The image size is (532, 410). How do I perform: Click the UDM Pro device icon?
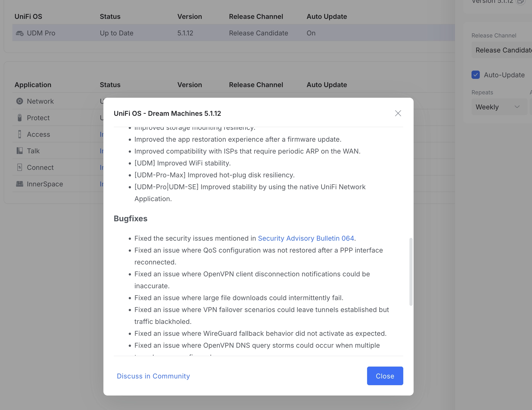point(20,33)
